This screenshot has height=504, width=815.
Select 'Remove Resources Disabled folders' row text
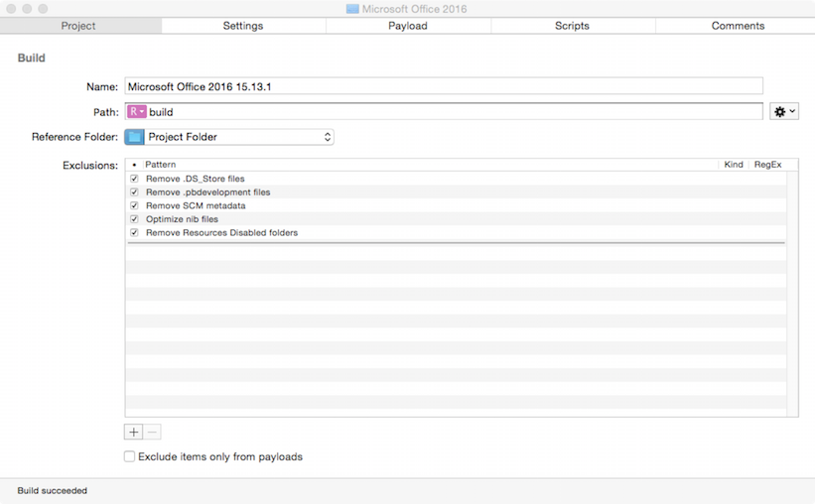pos(222,233)
